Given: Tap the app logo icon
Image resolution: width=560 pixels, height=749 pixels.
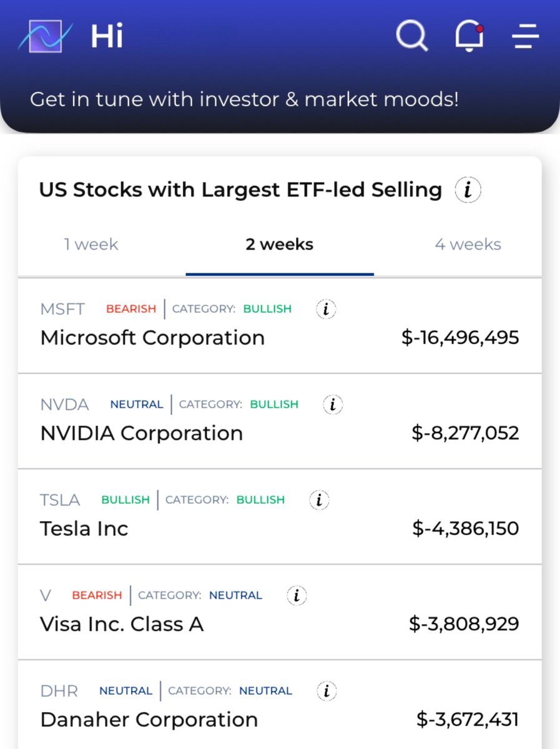Looking at the screenshot, I should click(x=45, y=36).
